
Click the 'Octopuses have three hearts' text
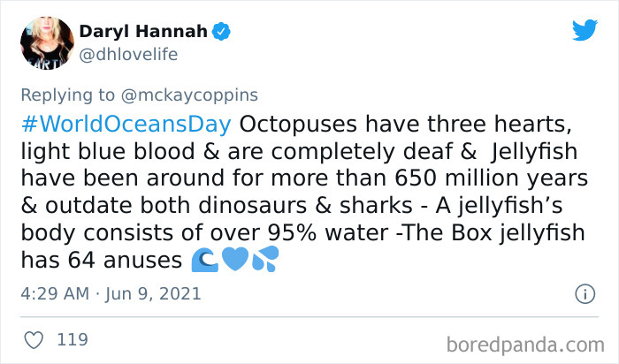click(x=405, y=125)
